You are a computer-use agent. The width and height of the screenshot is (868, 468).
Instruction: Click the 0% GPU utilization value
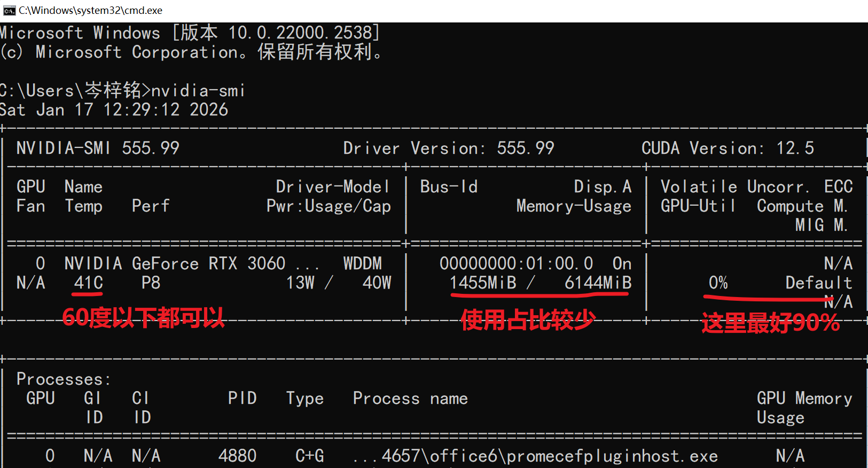click(x=718, y=283)
